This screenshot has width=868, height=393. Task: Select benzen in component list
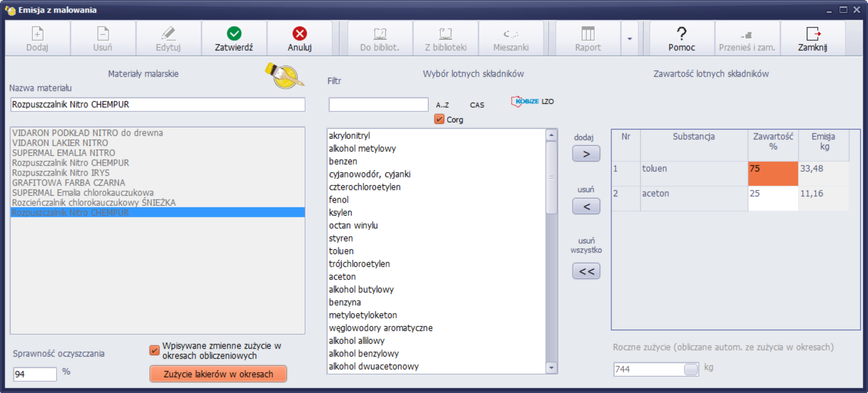click(x=437, y=161)
